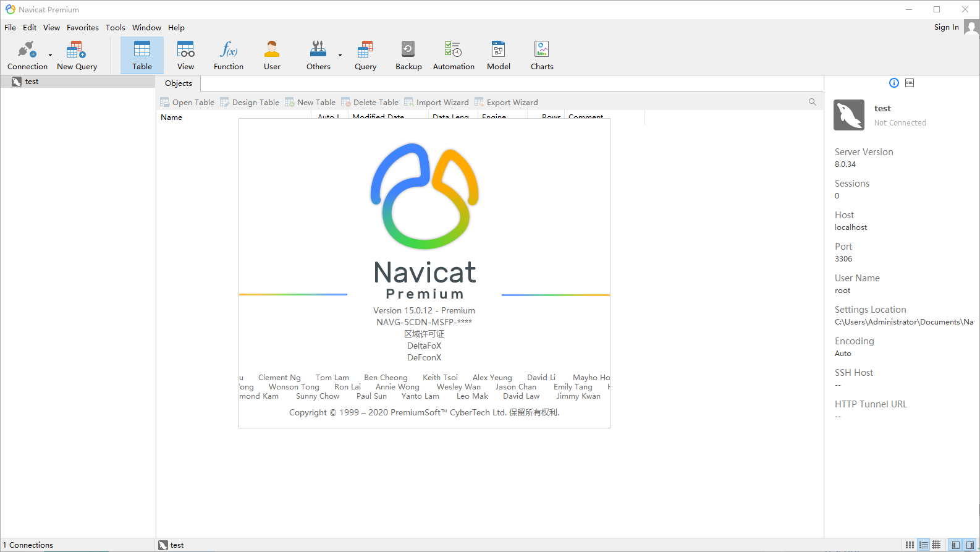Show the DDL pane icon

tap(910, 83)
